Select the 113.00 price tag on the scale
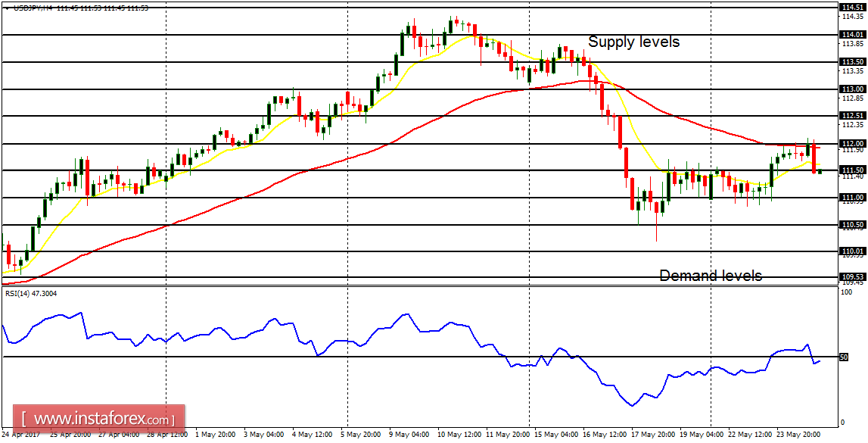868x443 pixels. point(854,87)
